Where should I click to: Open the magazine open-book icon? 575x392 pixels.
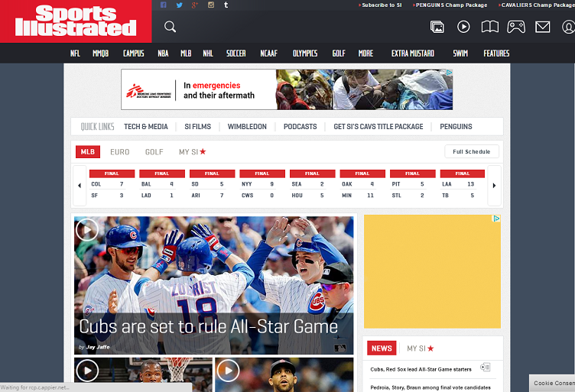coord(490,27)
